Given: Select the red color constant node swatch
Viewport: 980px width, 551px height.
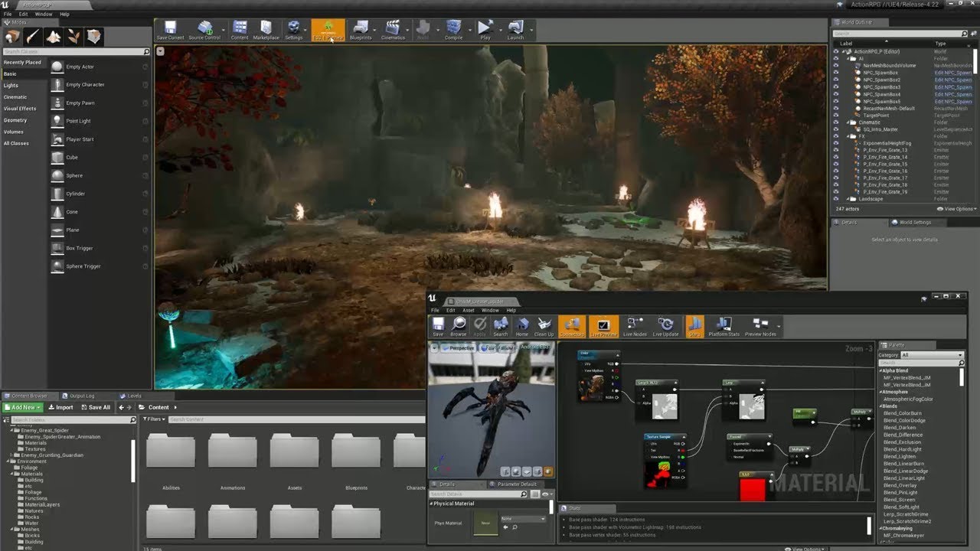Looking at the screenshot, I should click(752, 490).
